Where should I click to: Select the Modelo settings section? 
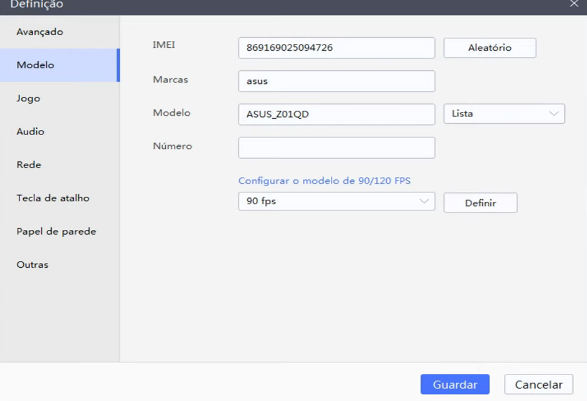pyautogui.click(x=60, y=65)
